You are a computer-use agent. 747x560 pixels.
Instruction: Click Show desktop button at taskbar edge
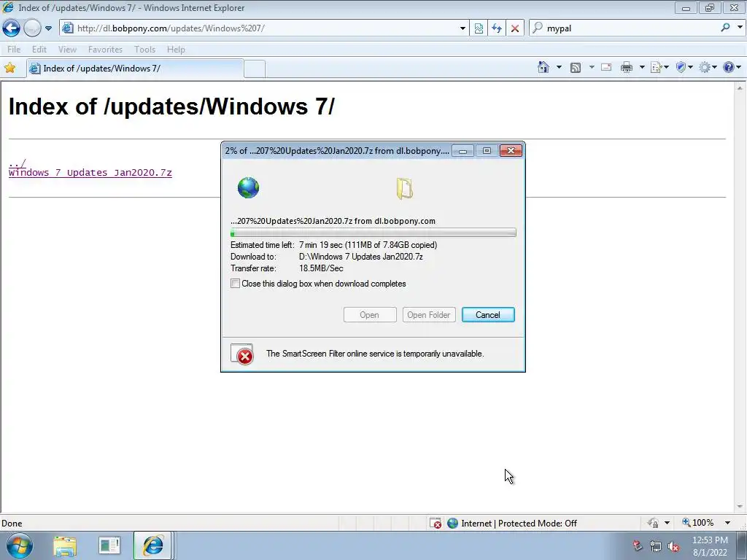pyautogui.click(x=741, y=545)
